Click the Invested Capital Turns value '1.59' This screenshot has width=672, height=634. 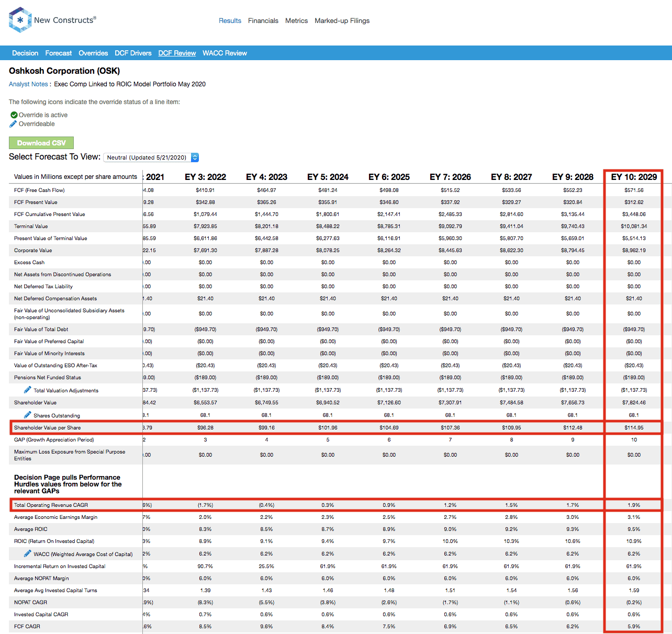(634, 591)
